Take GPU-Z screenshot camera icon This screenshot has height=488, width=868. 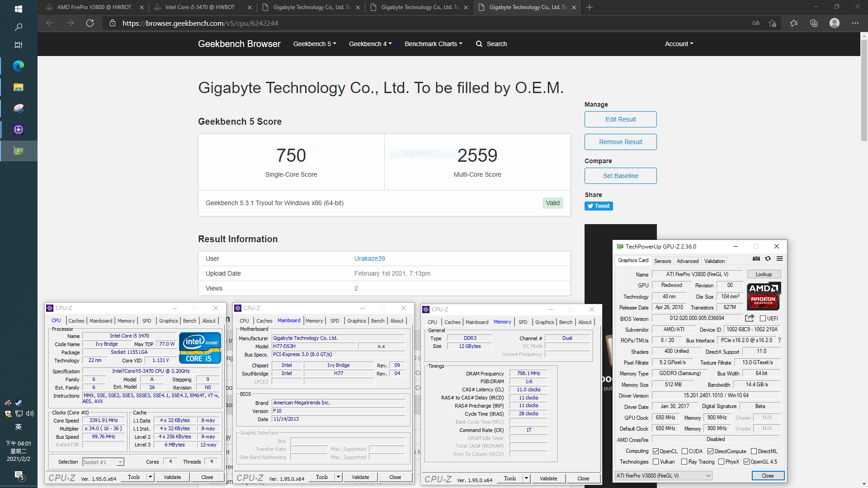[756, 258]
